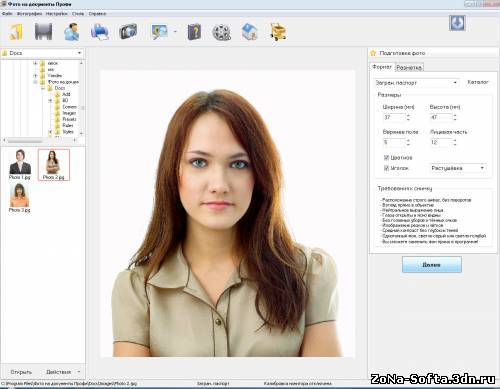
Task: Click the folder tree scroll-down arrow
Action: 81,133
